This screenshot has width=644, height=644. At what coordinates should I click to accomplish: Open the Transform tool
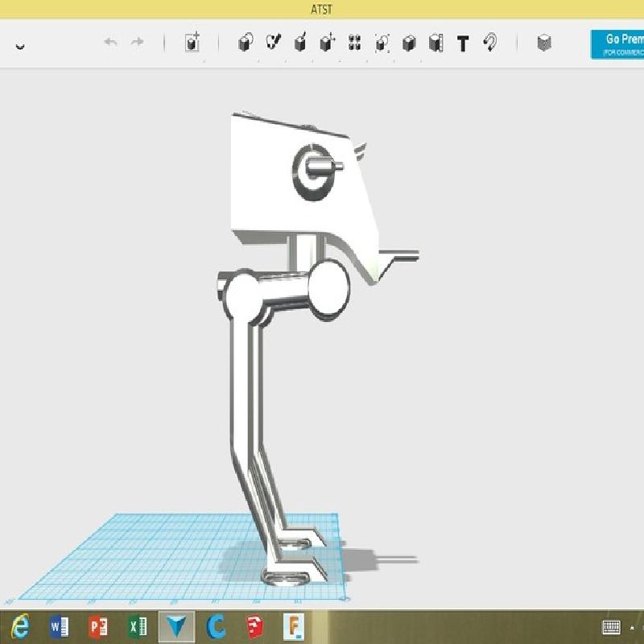pyautogui.click(x=192, y=42)
